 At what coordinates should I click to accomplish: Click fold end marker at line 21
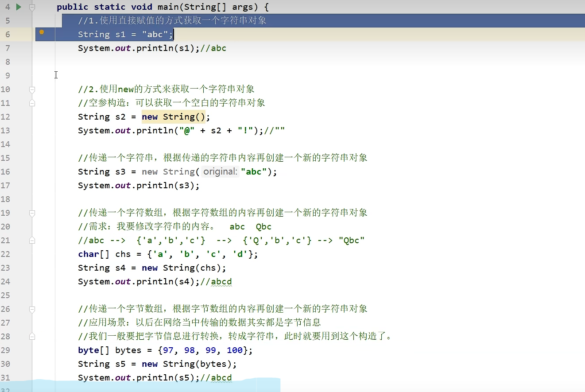tap(32, 241)
